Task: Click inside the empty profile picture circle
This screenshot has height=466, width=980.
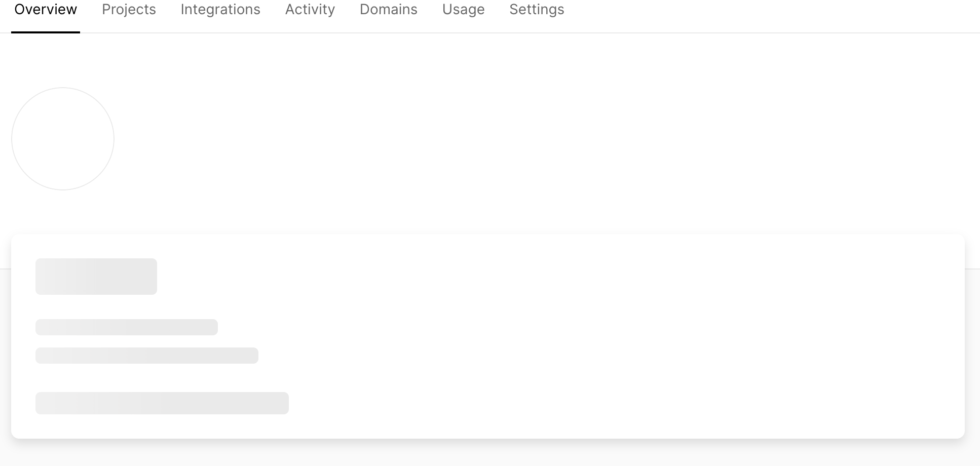Action: coord(63,139)
